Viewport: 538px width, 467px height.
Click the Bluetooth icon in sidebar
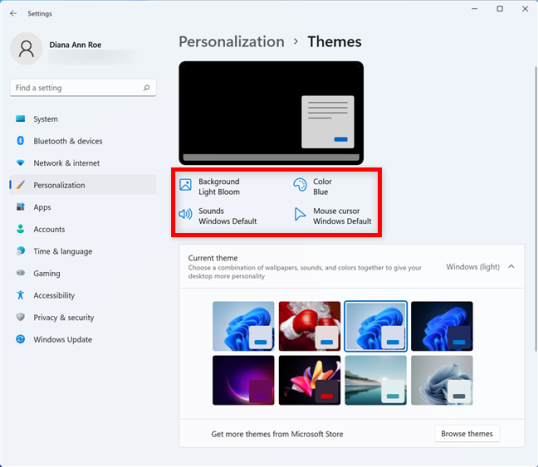pos(21,141)
